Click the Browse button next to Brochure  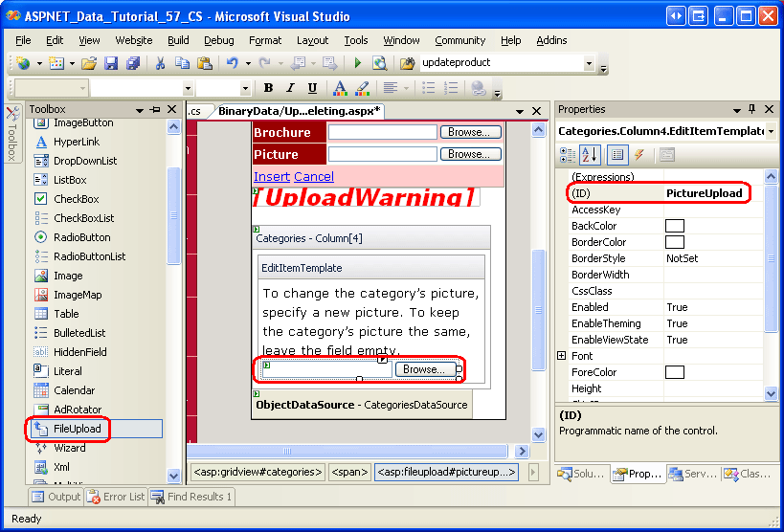click(471, 132)
